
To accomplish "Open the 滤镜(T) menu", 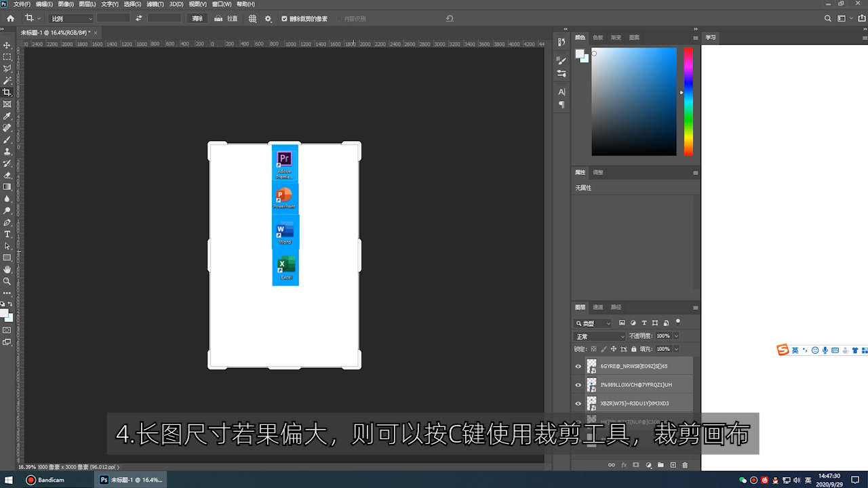I will [x=155, y=4].
